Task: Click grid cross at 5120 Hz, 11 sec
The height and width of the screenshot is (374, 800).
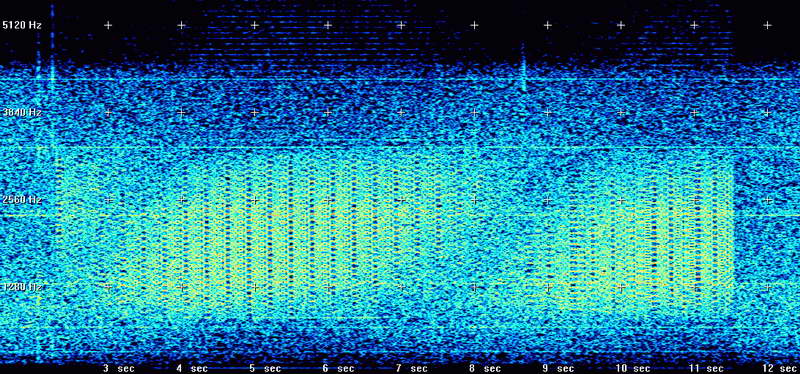Action: click(694, 25)
